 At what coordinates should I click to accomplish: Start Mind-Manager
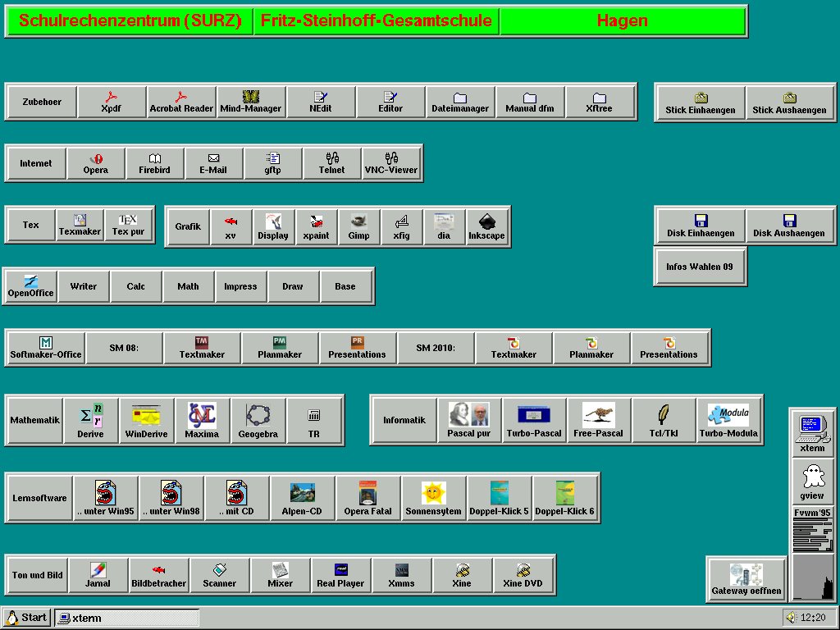point(251,102)
